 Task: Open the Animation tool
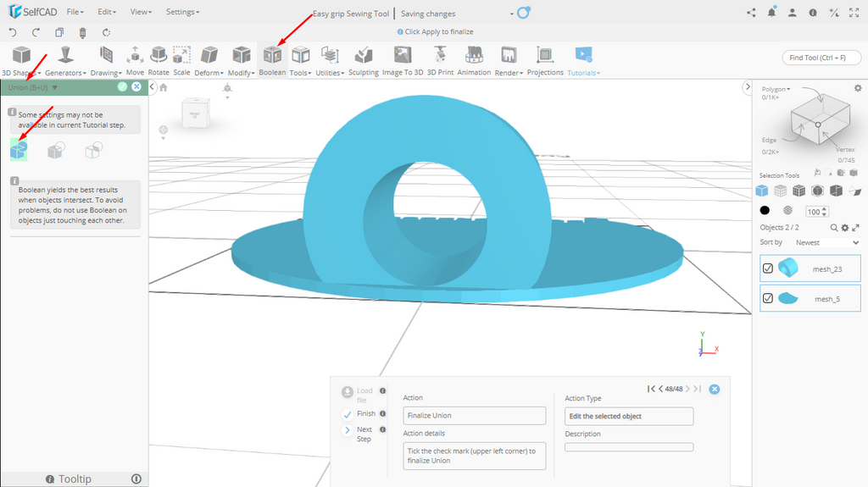(474, 60)
